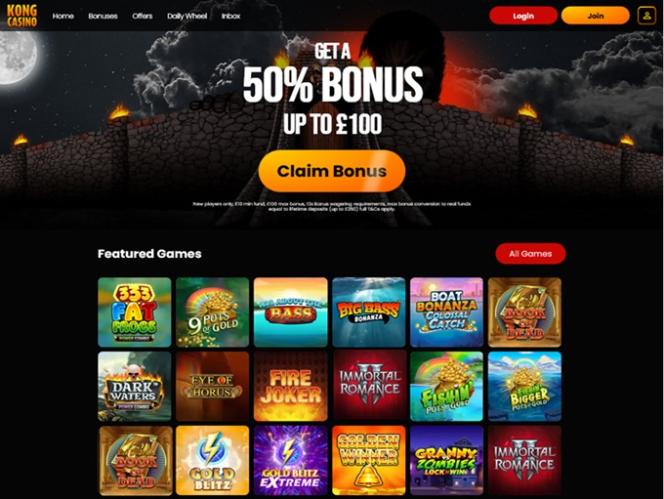The height and width of the screenshot is (499, 664).
Task: Launch the 333 Fat Frogs game
Action: 135,312
